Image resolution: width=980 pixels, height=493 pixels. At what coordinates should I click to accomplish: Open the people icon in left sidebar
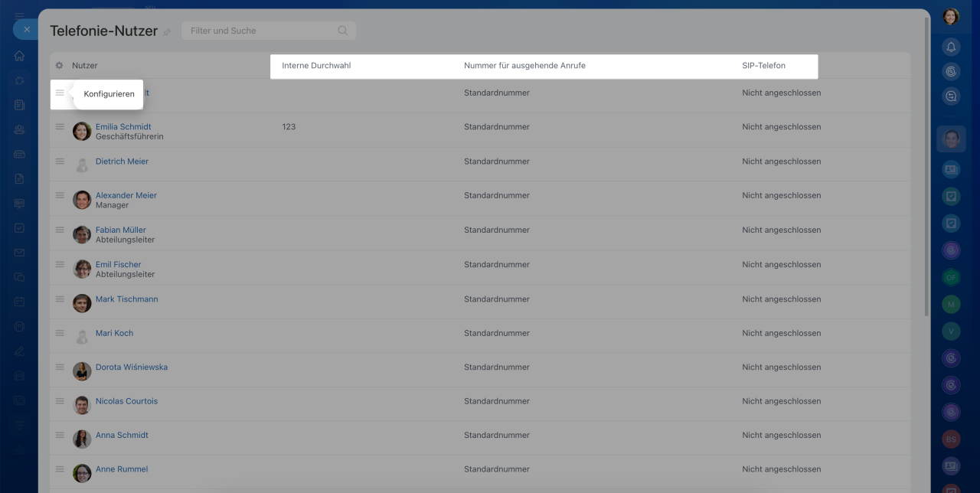point(19,129)
